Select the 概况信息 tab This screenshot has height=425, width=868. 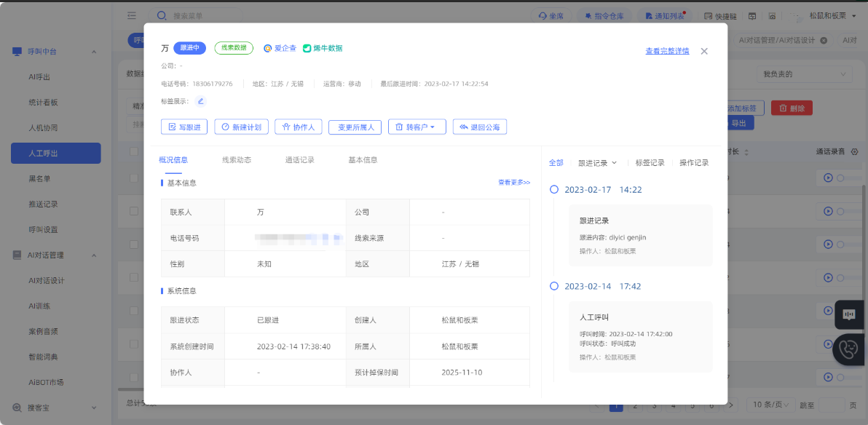tap(173, 160)
